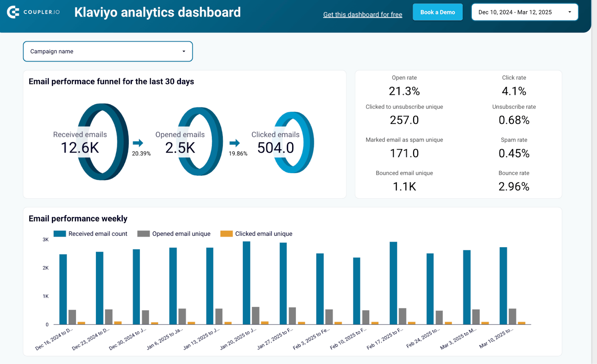Click the Coupler.io logo

point(33,12)
